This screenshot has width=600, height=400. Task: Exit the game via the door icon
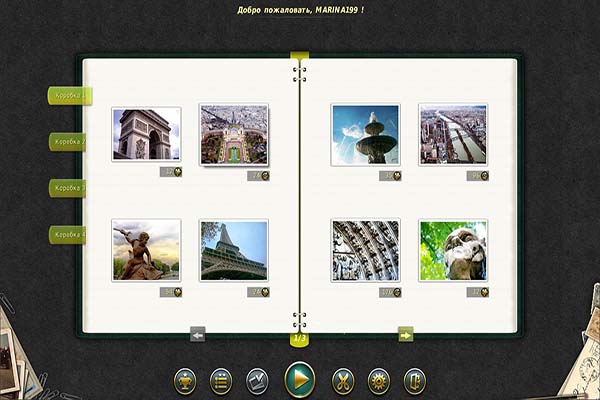coord(414,381)
